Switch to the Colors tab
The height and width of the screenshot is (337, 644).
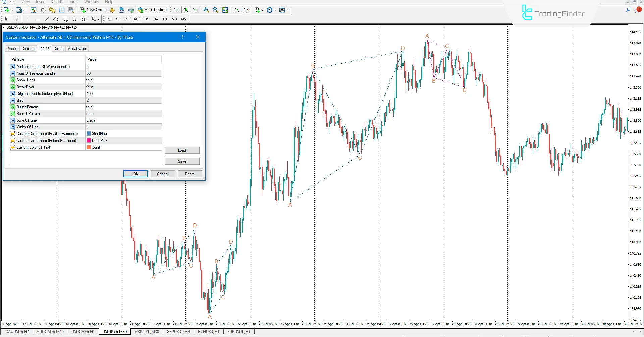coord(58,48)
